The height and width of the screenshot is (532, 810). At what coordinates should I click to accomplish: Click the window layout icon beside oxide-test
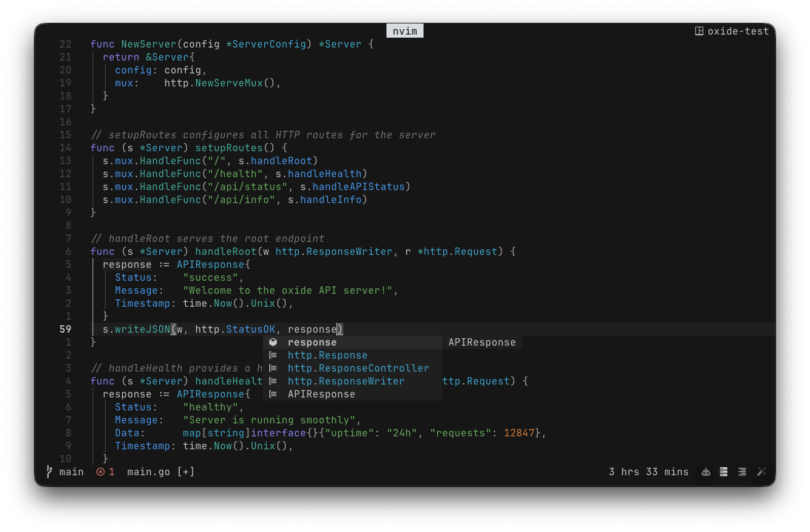click(699, 31)
